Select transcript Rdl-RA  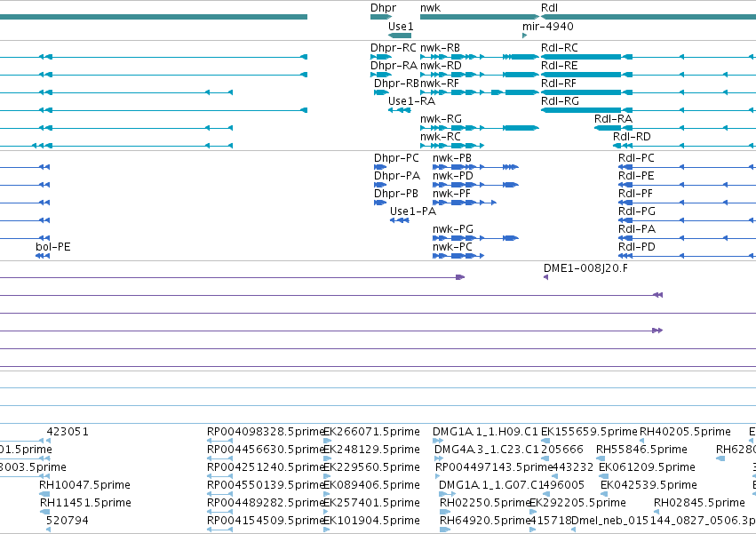675,128
